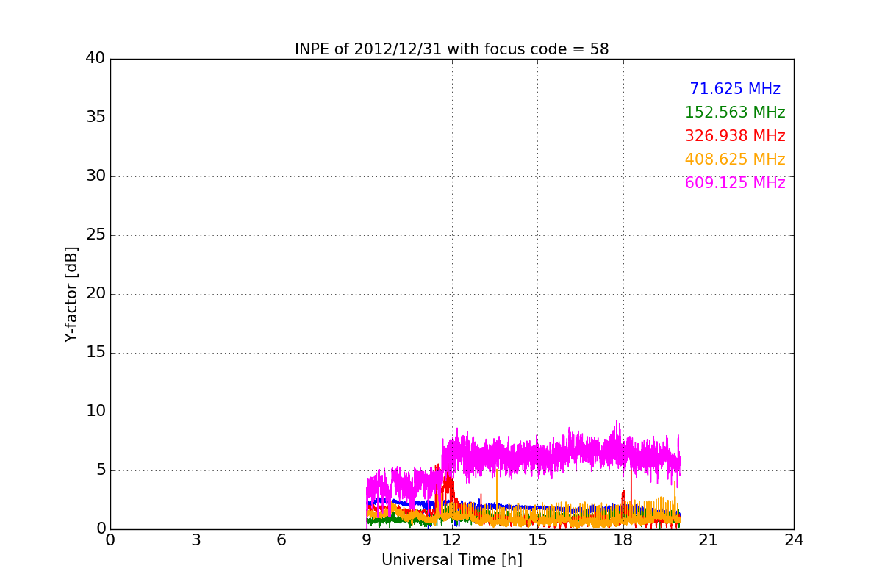882x588 pixels.
Task: Select the 408.625 MHz legend label
Action: click(x=735, y=159)
